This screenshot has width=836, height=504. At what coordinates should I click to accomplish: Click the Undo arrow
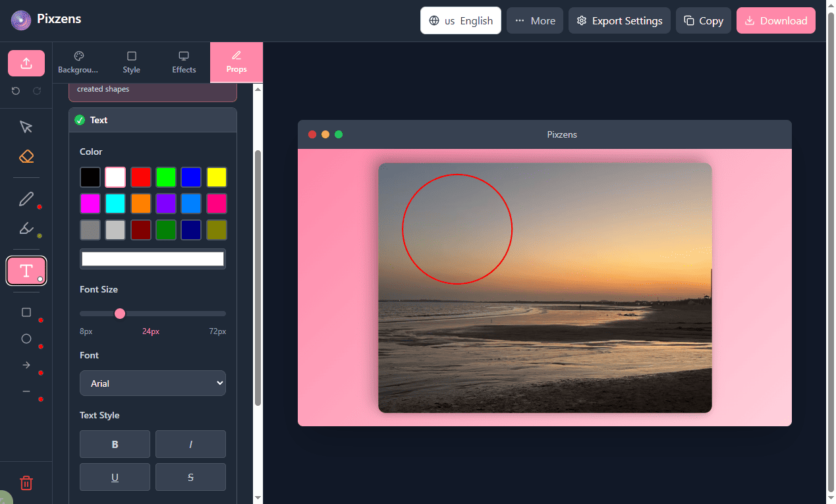pos(15,90)
